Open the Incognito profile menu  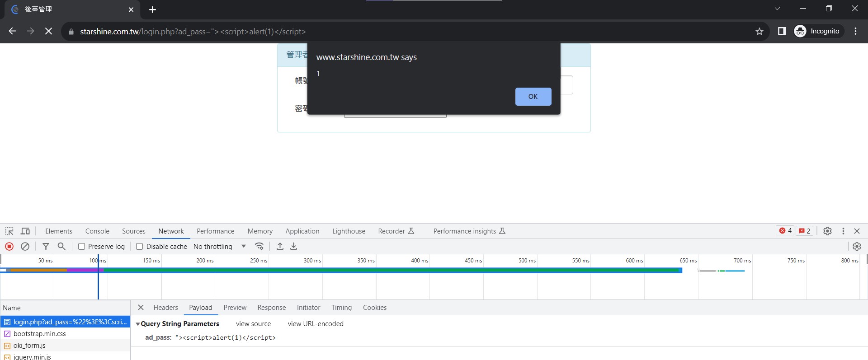819,31
